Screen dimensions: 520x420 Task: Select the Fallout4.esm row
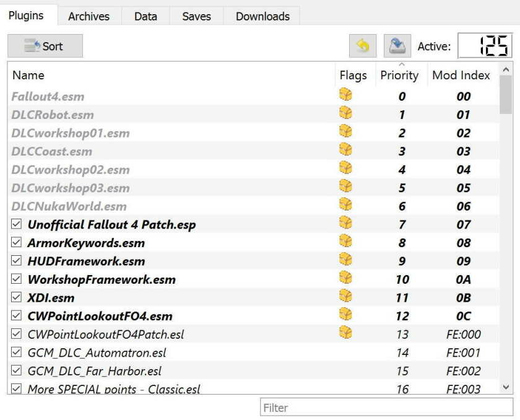253,96
